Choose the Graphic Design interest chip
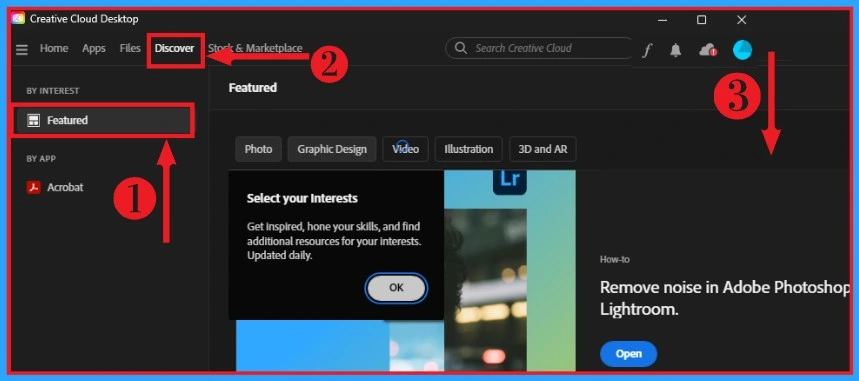859x381 pixels. 332,149
